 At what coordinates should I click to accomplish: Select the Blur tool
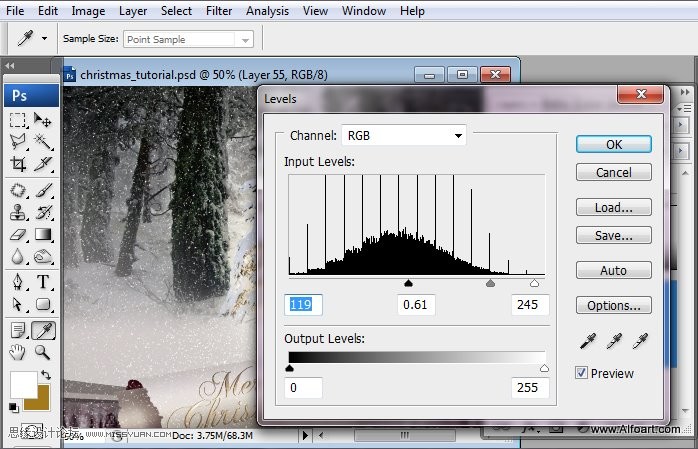click(18, 256)
